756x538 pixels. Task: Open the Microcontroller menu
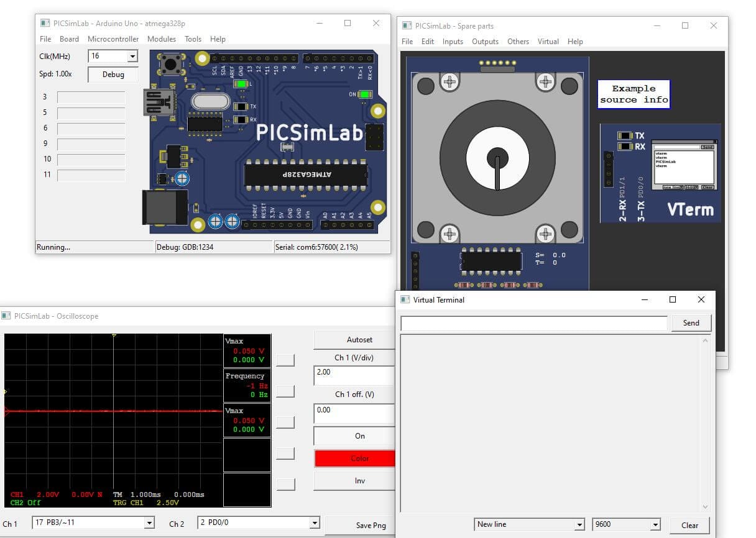point(113,39)
